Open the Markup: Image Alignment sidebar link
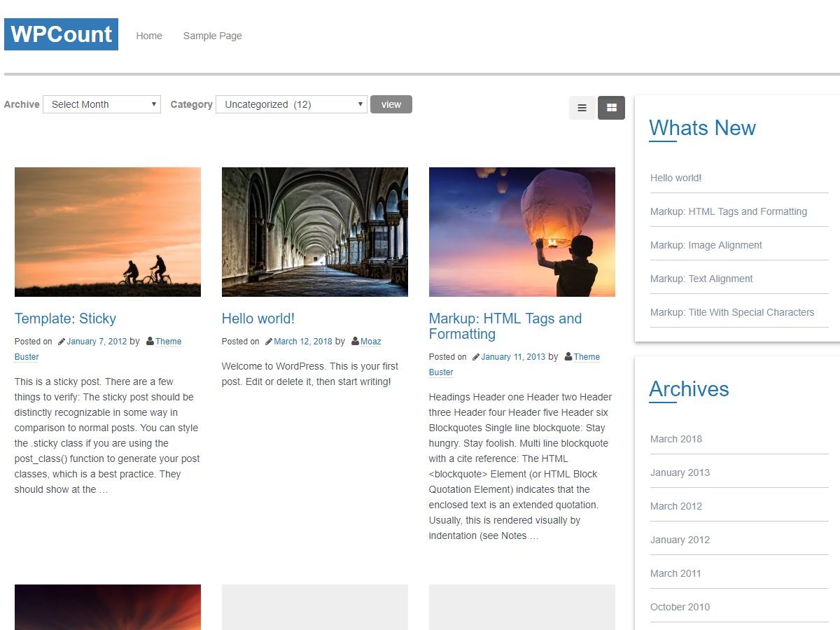The height and width of the screenshot is (630, 840). coord(706,244)
